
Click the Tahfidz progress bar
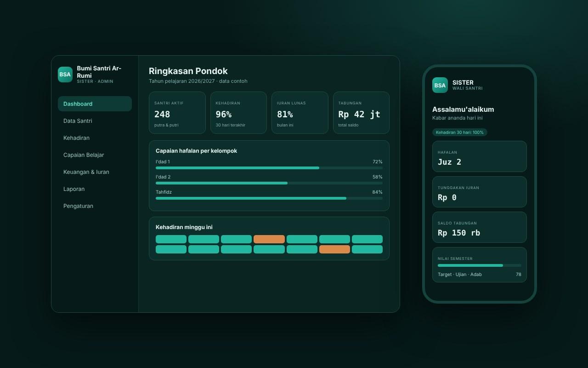pyautogui.click(x=269, y=198)
